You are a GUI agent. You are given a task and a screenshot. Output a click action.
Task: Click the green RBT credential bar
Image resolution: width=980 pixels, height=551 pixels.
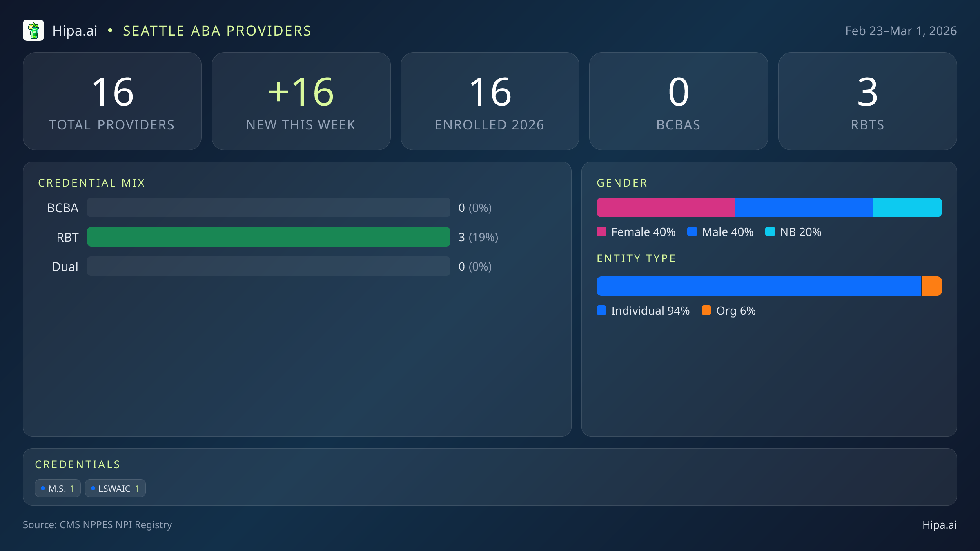(268, 237)
